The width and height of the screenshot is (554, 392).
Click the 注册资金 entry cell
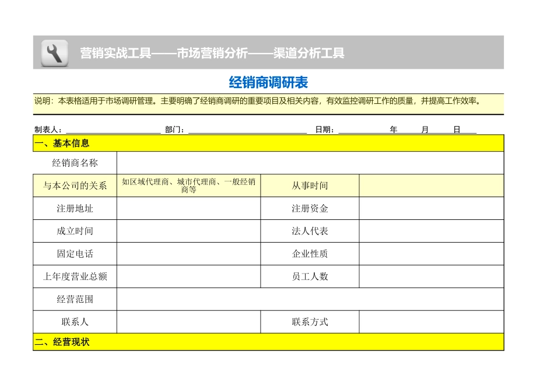(x=432, y=208)
